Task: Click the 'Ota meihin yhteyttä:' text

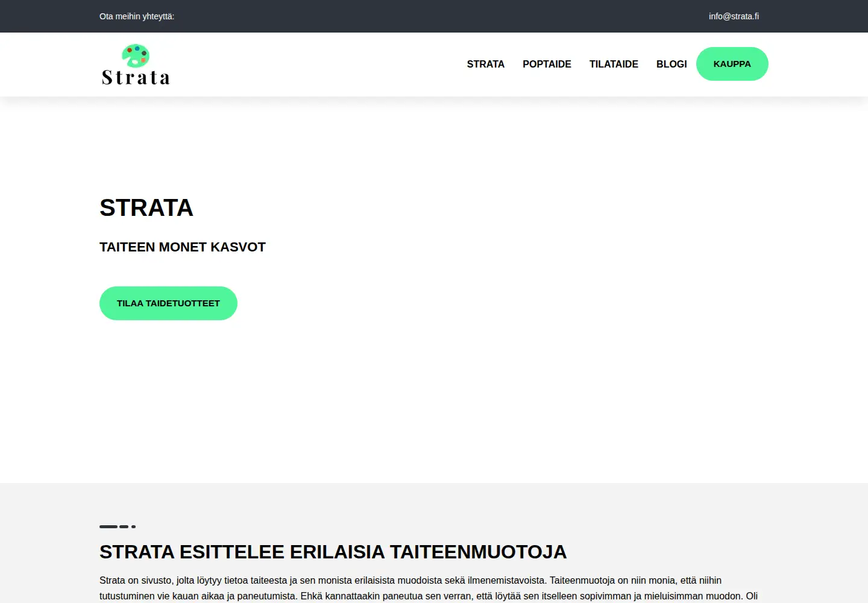Action: 137,16
